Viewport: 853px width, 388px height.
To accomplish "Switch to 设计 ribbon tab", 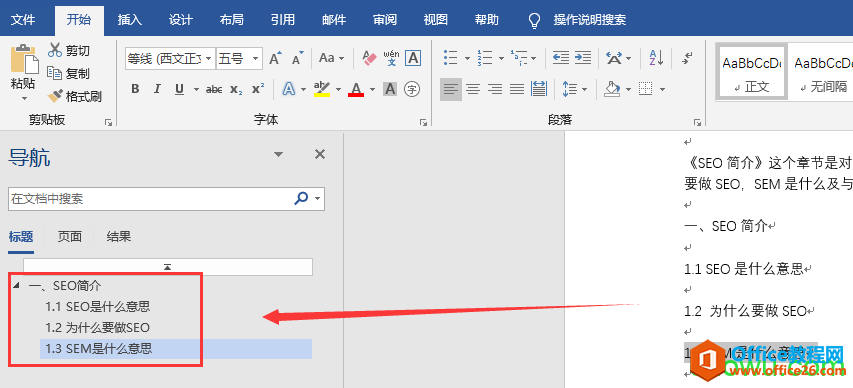I will coord(181,20).
